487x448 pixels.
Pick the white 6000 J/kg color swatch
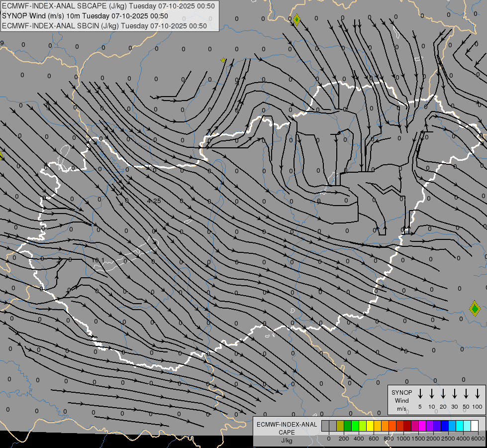tap(475, 426)
